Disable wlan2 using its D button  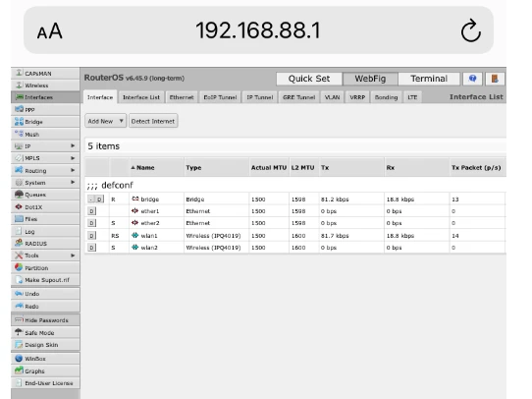[x=91, y=248]
